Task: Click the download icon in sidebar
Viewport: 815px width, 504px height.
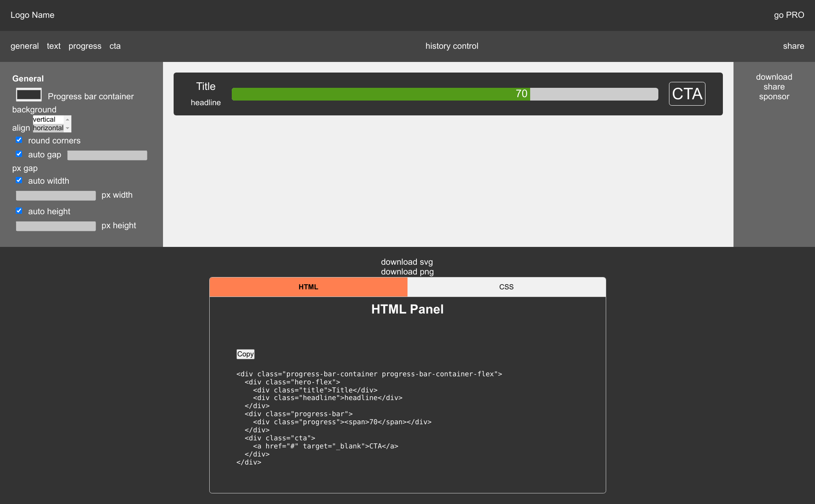Action: click(x=774, y=76)
